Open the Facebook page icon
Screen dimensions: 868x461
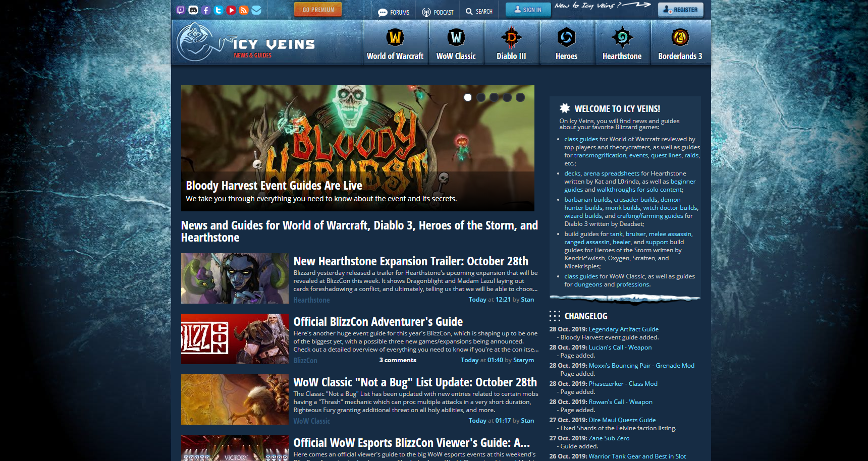coord(206,10)
